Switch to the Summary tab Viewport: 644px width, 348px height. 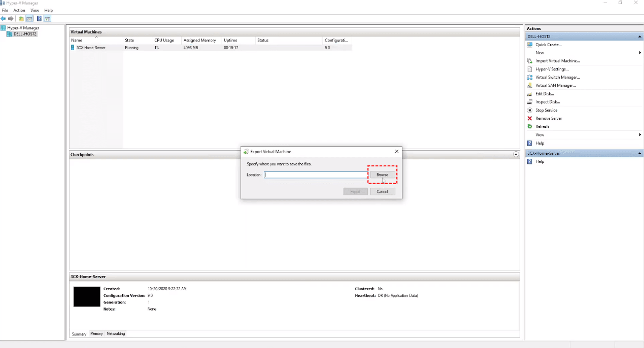click(79, 334)
